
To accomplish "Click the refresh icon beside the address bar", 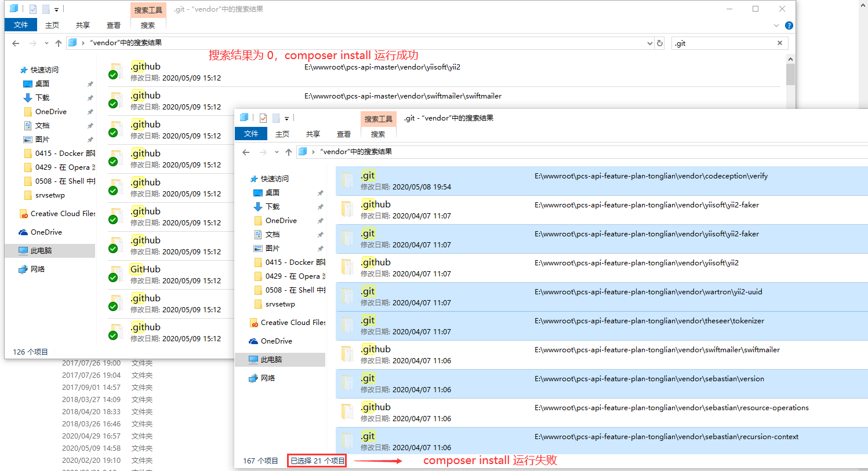I will pyautogui.click(x=659, y=43).
